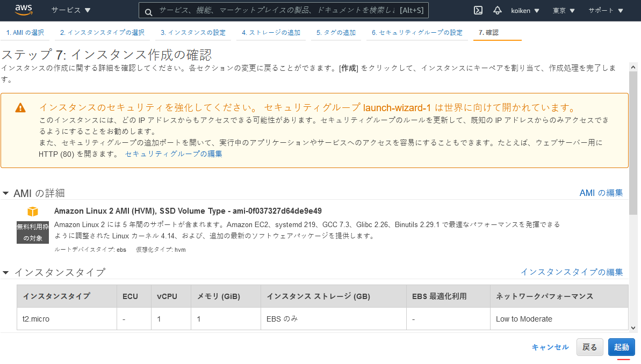Open the CloudShell terminal icon

pyautogui.click(x=479, y=9)
